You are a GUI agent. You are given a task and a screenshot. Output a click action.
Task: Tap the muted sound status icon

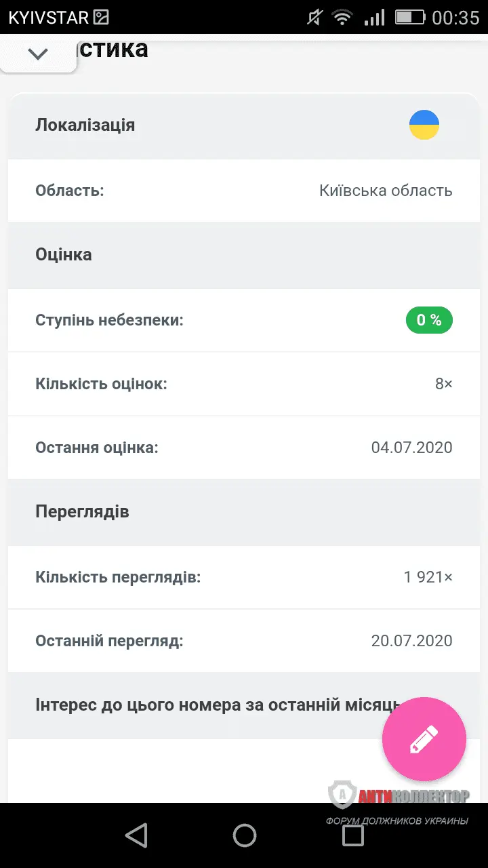314,18
